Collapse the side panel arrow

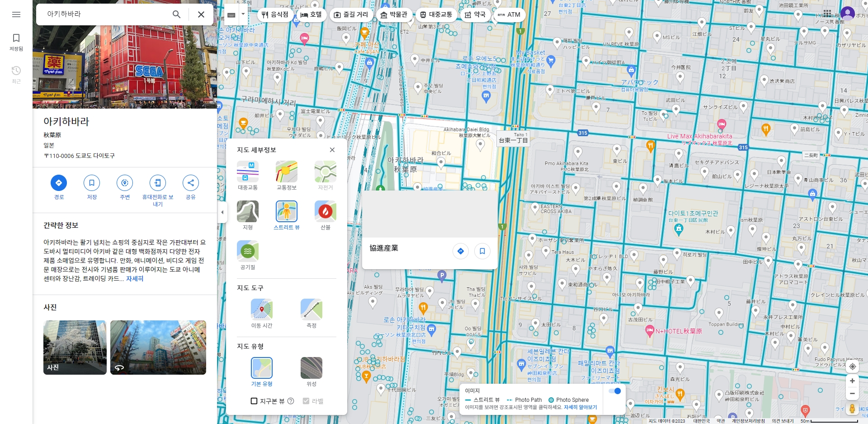(222, 212)
